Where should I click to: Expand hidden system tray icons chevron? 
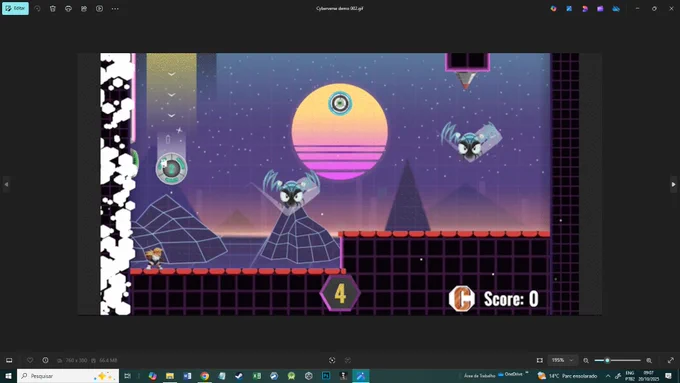[608, 376]
